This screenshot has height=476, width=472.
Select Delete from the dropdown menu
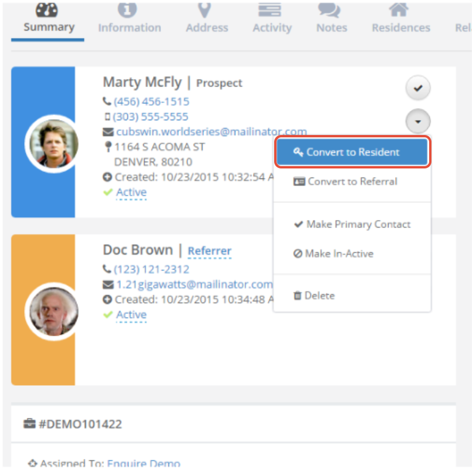352,295
